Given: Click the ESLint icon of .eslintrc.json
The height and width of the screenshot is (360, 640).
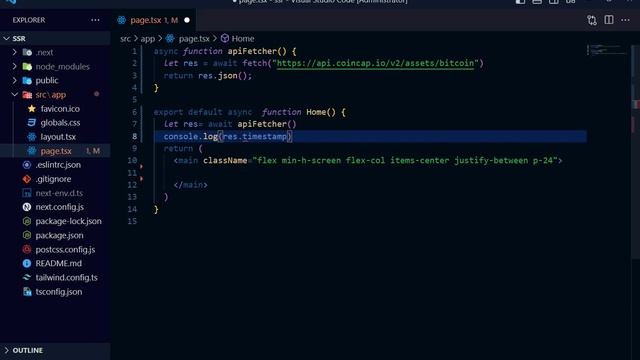Looking at the screenshot, I should 27,165.
